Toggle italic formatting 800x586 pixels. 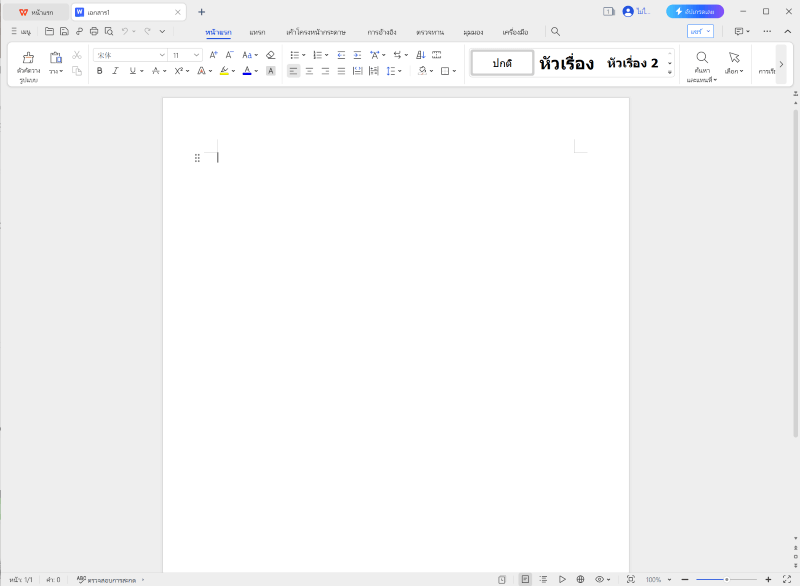coord(114,71)
